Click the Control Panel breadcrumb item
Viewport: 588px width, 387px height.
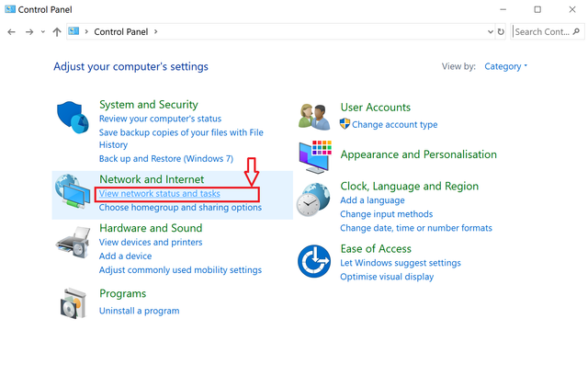[x=121, y=31]
